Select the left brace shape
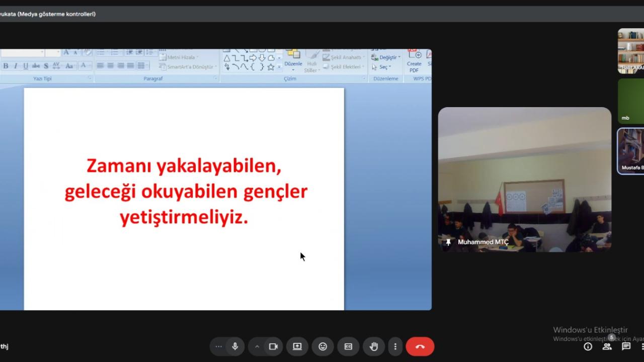 pyautogui.click(x=253, y=67)
